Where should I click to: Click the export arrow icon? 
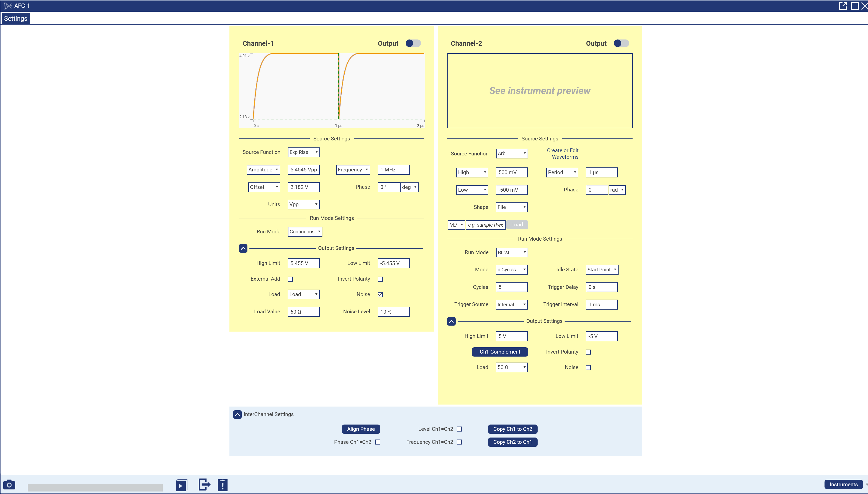pos(204,485)
